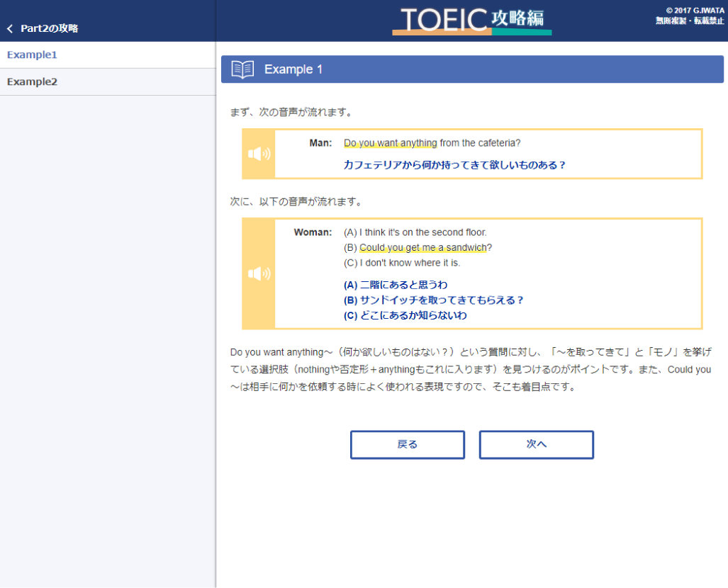Click the back chevron next to Part2の攻略
Viewport: 728px width, 588px height.
point(10,29)
